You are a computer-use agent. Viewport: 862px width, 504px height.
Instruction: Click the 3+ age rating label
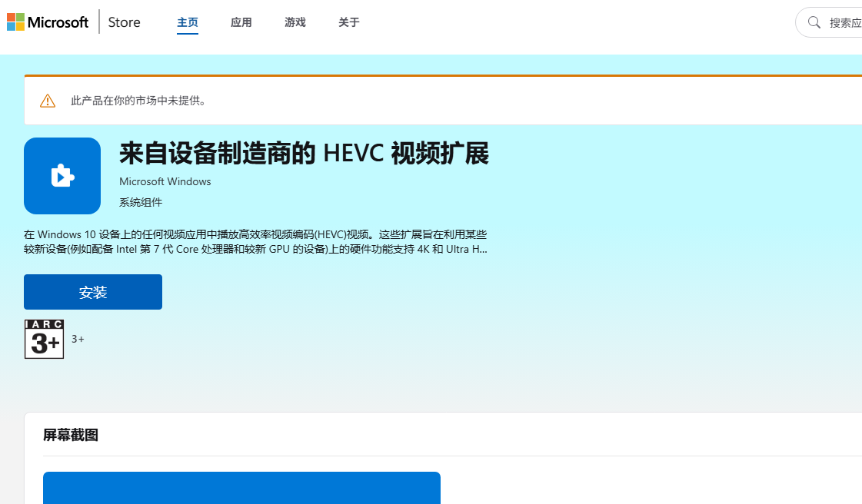78,340
